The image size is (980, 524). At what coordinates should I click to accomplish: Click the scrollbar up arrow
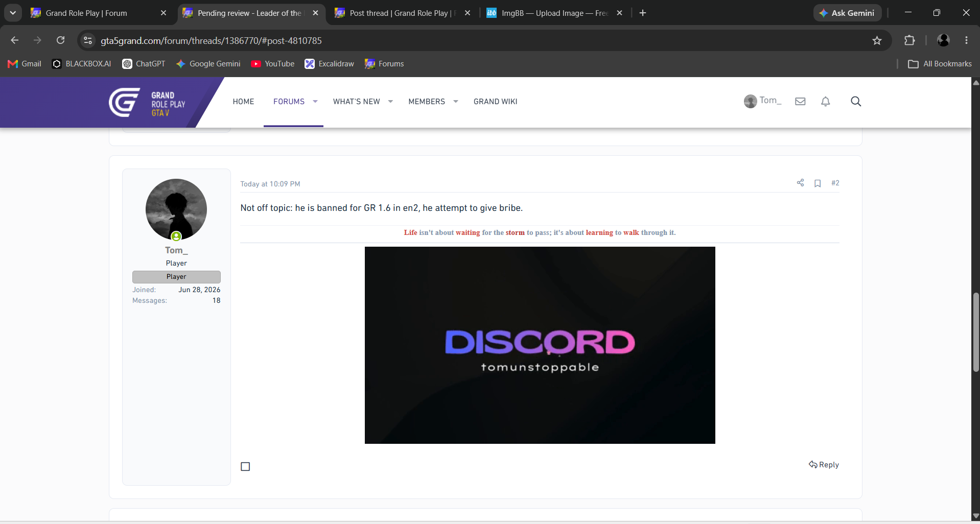coord(976,82)
